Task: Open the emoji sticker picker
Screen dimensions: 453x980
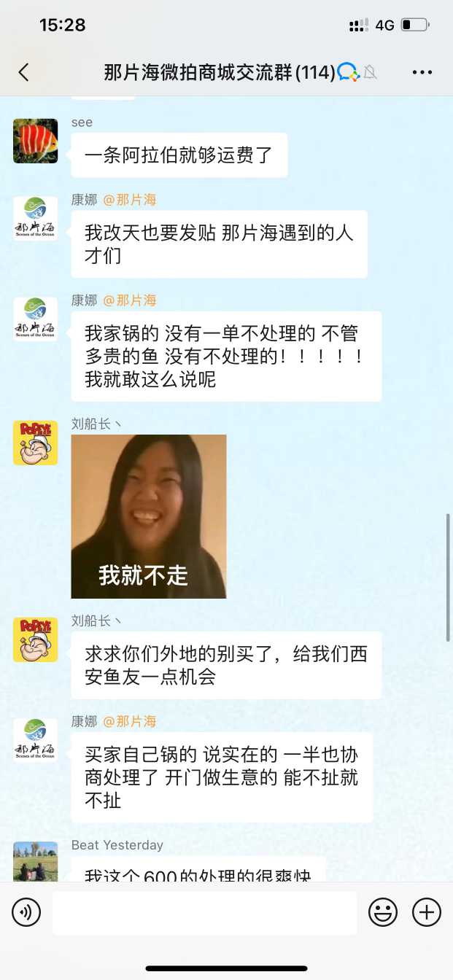Action: tap(383, 912)
